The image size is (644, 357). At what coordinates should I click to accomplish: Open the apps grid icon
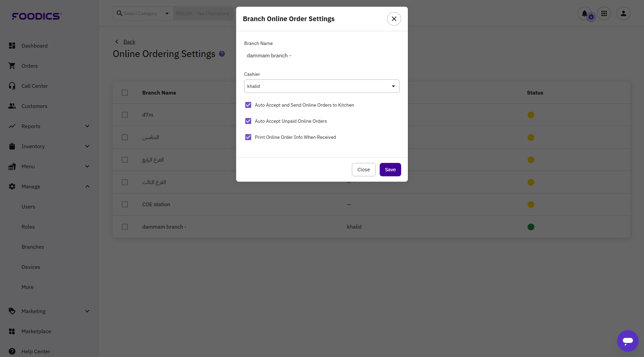pyautogui.click(x=604, y=13)
